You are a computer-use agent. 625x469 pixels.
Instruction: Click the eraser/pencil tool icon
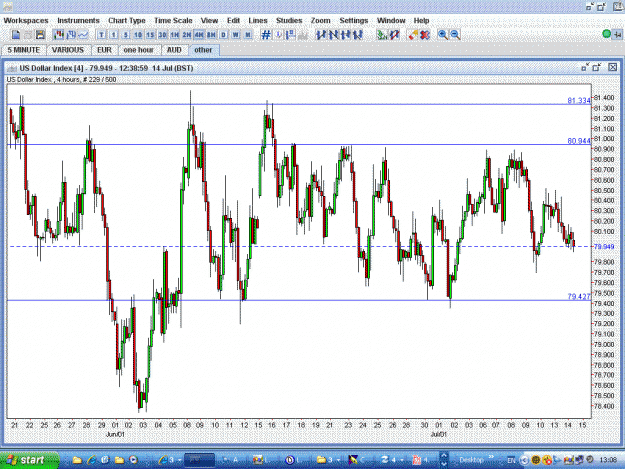point(413,35)
